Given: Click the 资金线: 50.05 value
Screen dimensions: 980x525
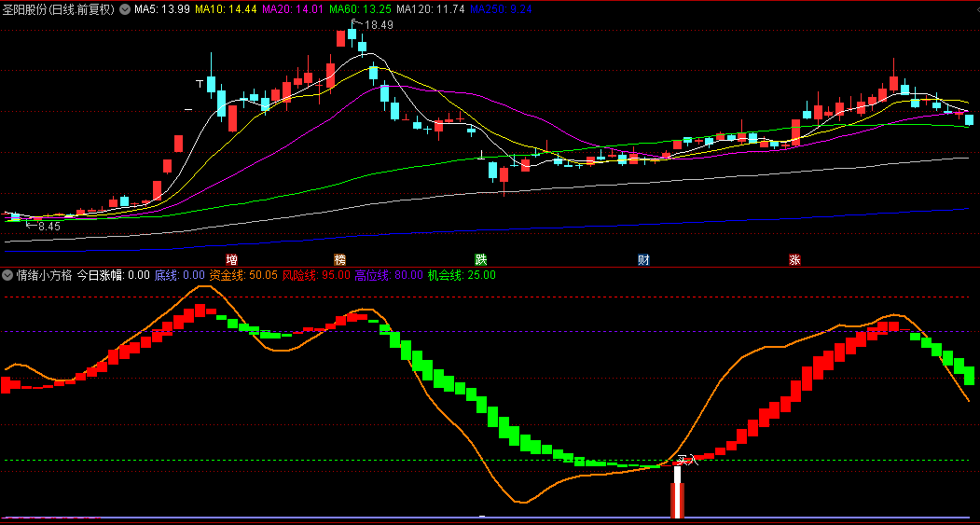Looking at the screenshot, I should 243,275.
